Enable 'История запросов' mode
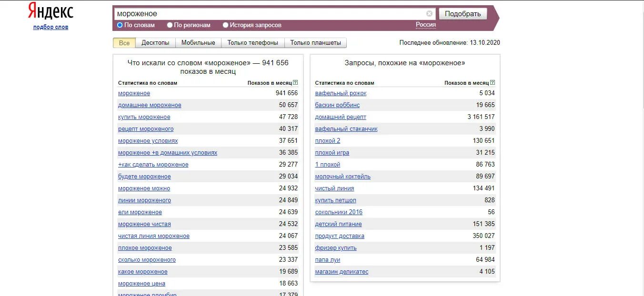This screenshot has height=296, width=644. [225, 25]
